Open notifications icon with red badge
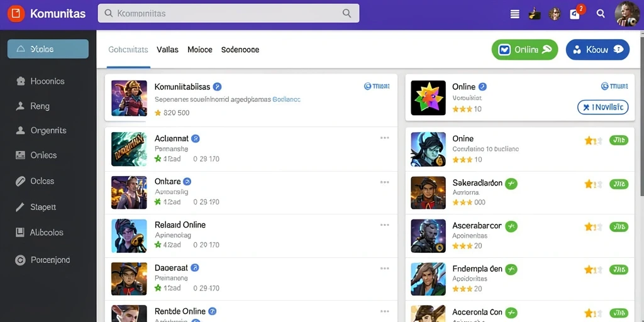The height and width of the screenshot is (322, 644). (x=576, y=13)
